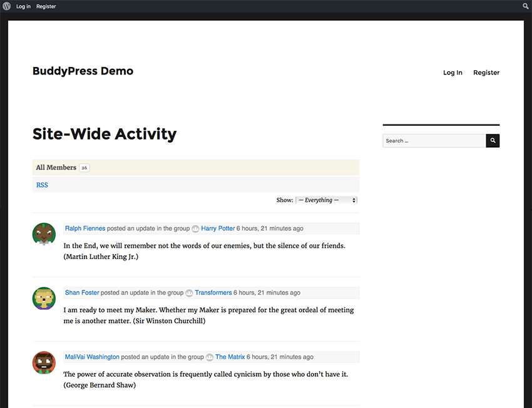Open Ralph Fiennes' profile name link
532x408 pixels.
(85, 228)
